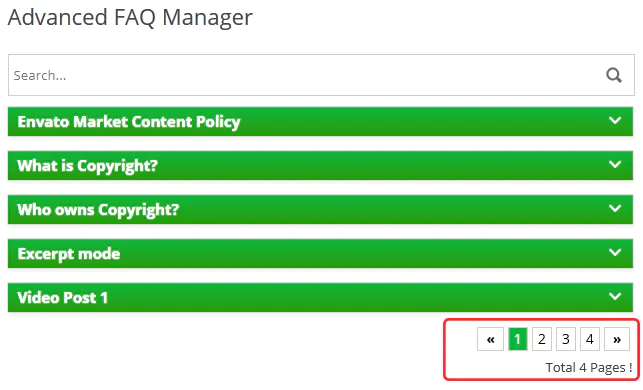Jump to page 2 of FAQs
Screen dimensions: 643x390
[542, 339]
